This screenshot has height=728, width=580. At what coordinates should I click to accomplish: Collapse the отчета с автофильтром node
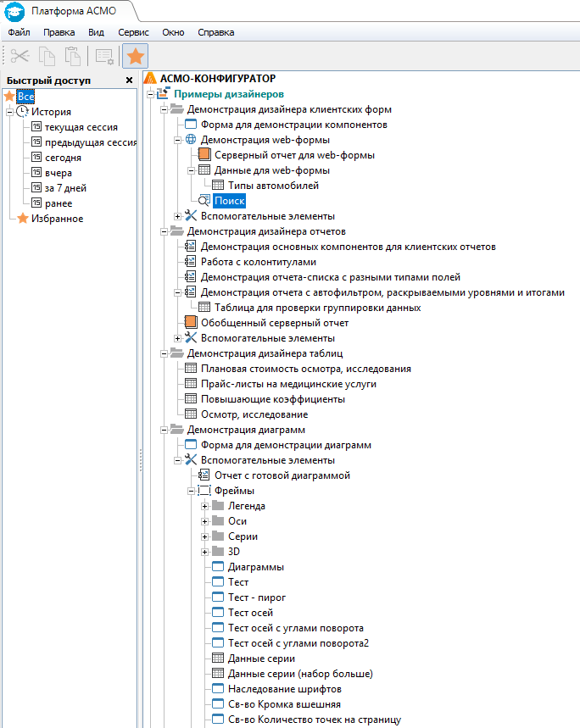177,293
